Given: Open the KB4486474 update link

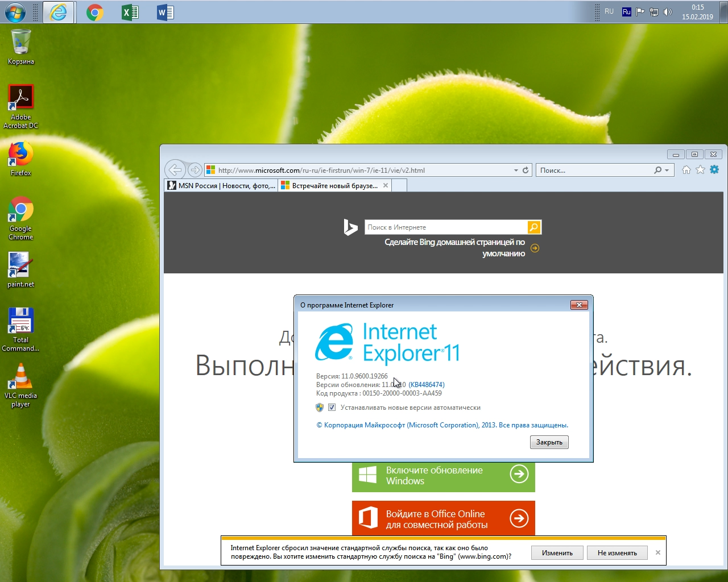Looking at the screenshot, I should click(427, 385).
